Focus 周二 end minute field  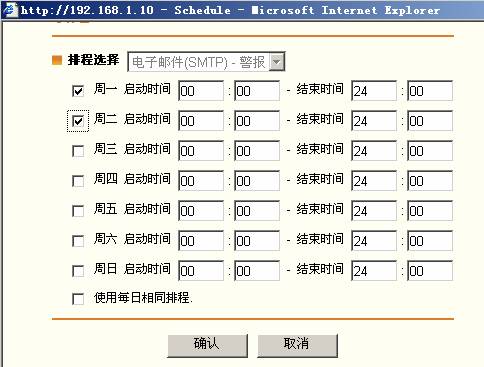click(430, 120)
